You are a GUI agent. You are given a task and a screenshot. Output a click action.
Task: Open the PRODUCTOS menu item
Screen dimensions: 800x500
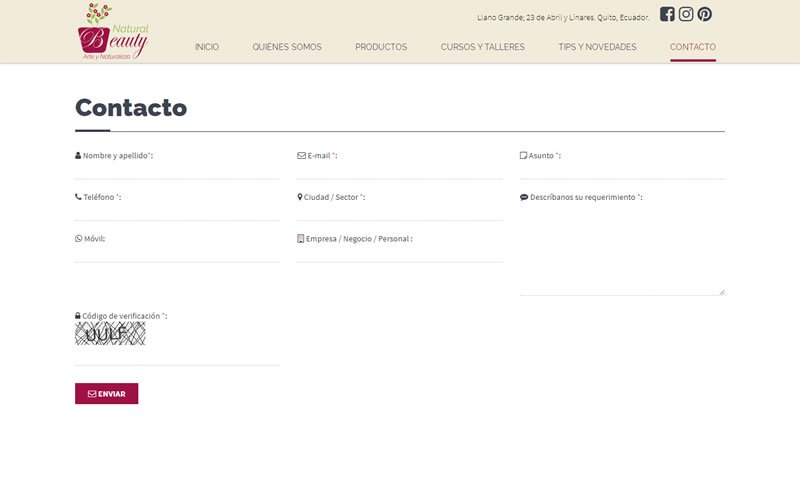pyautogui.click(x=381, y=47)
